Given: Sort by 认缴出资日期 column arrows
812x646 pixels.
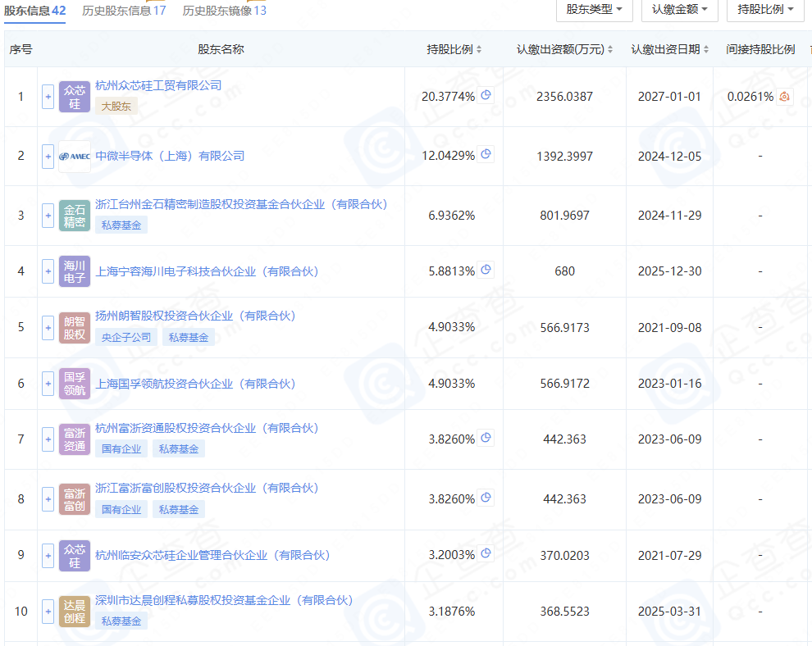Looking at the screenshot, I should click(x=706, y=49).
